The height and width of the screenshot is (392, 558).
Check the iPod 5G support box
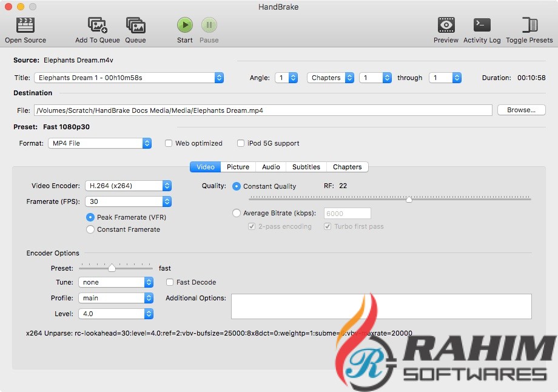point(241,143)
